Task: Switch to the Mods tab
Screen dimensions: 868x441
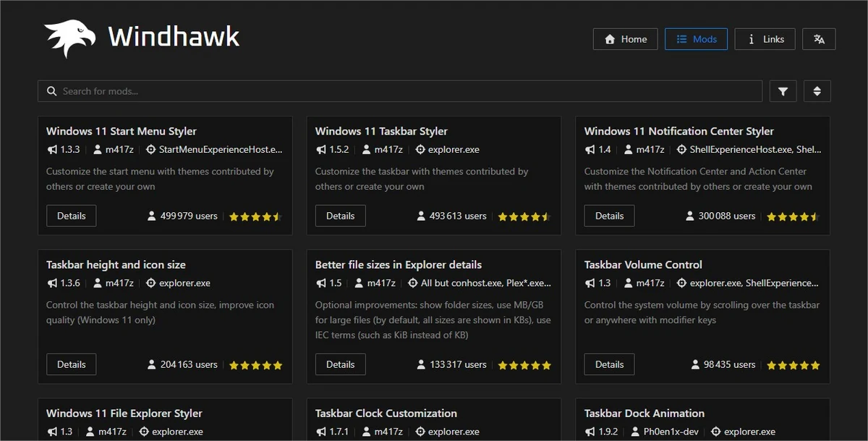Action: pos(696,39)
